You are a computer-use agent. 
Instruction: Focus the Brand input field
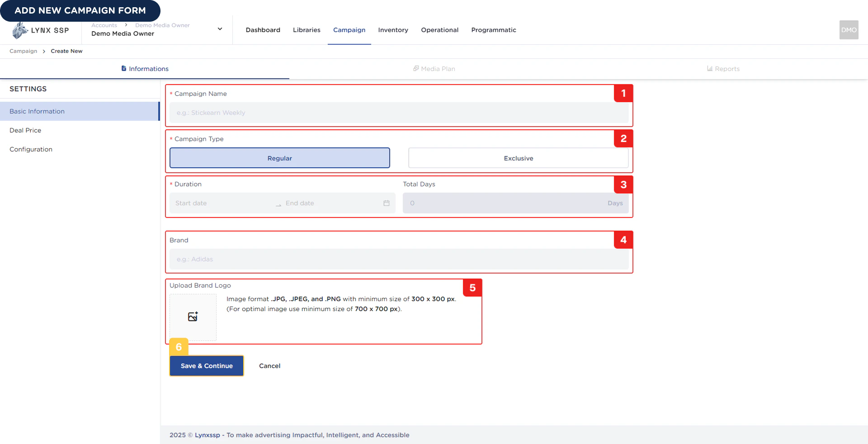pos(399,259)
